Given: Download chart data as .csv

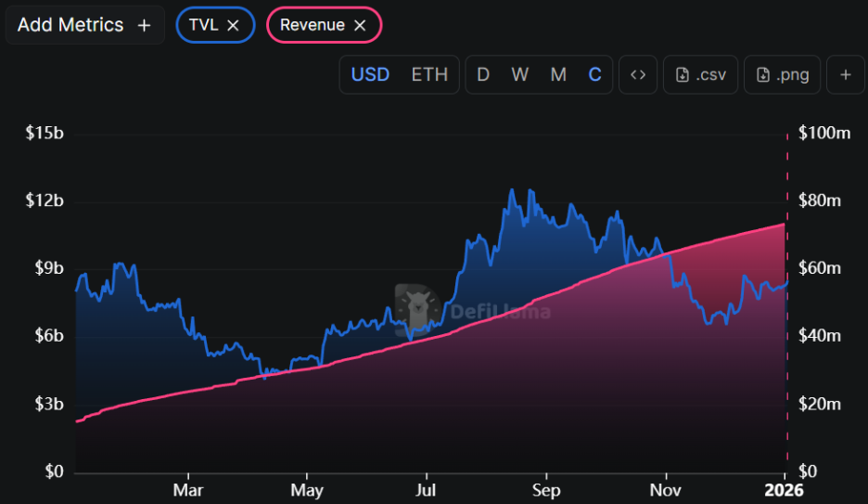Looking at the screenshot, I should [701, 75].
